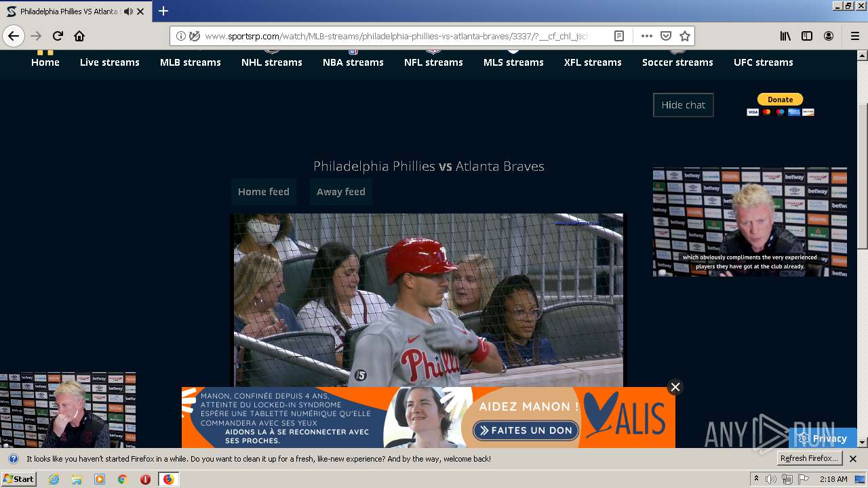Save page to Pocket icon
This screenshot has height=488, width=868.
tap(666, 36)
